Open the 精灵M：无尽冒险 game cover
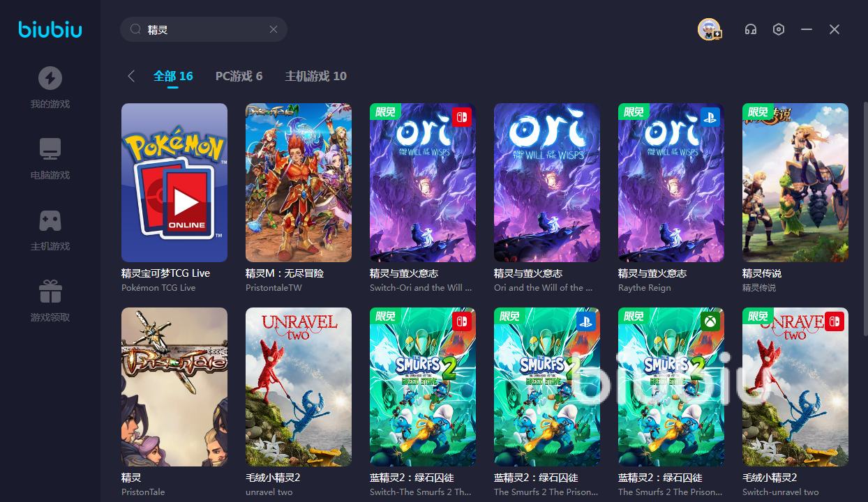Screen dimensions: 868x502 pos(299,183)
